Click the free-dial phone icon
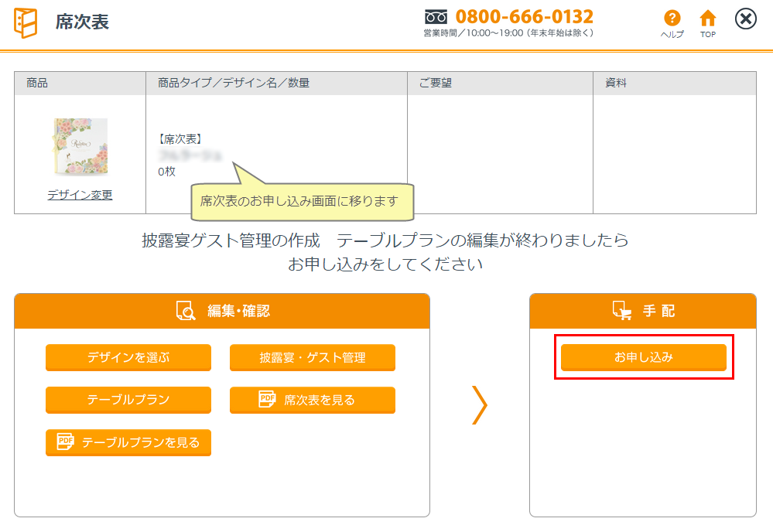This screenshot has height=532, width=773. point(436,17)
